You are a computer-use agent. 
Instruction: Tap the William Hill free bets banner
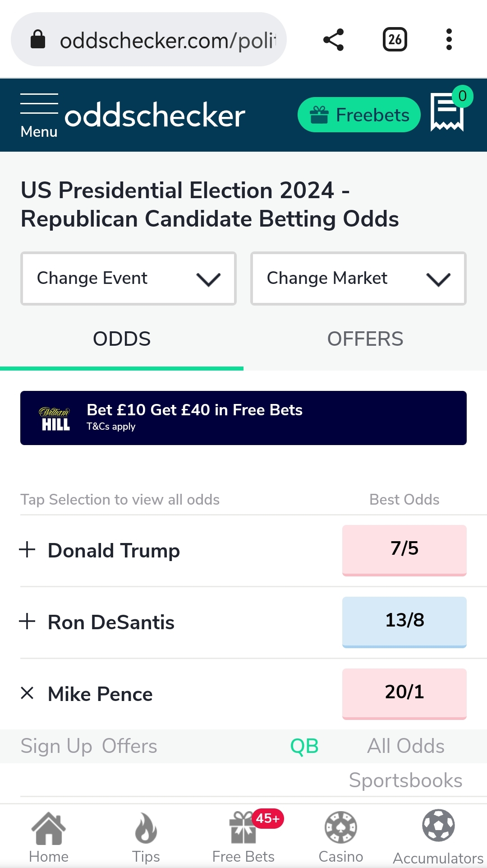pyautogui.click(x=243, y=418)
